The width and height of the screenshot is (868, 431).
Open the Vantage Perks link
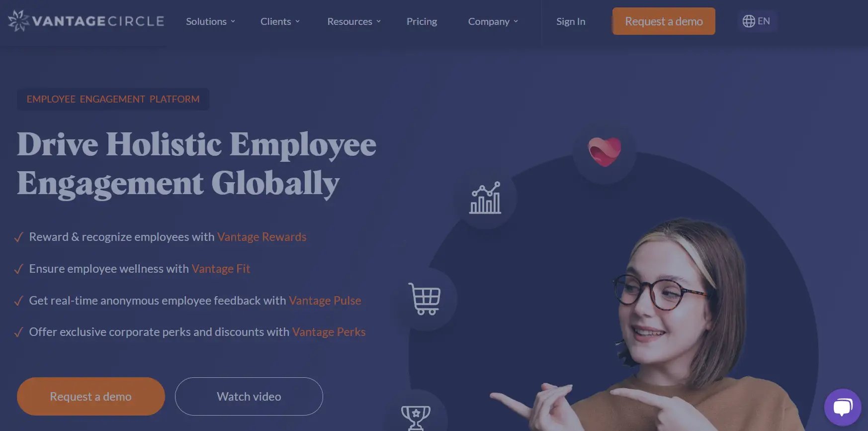pyautogui.click(x=329, y=332)
